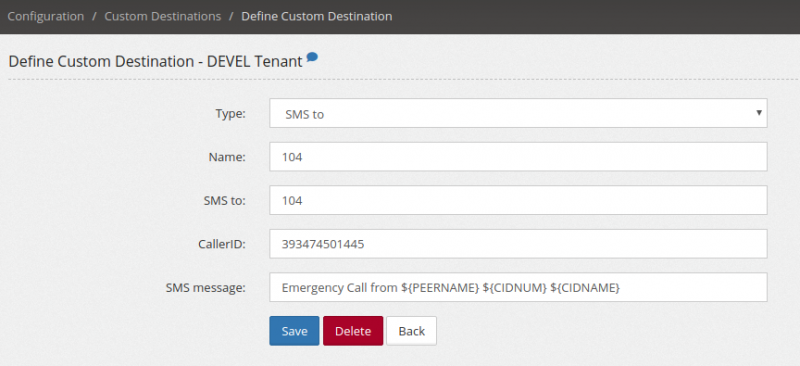
Task: Save the custom destination
Action: pyautogui.click(x=294, y=331)
